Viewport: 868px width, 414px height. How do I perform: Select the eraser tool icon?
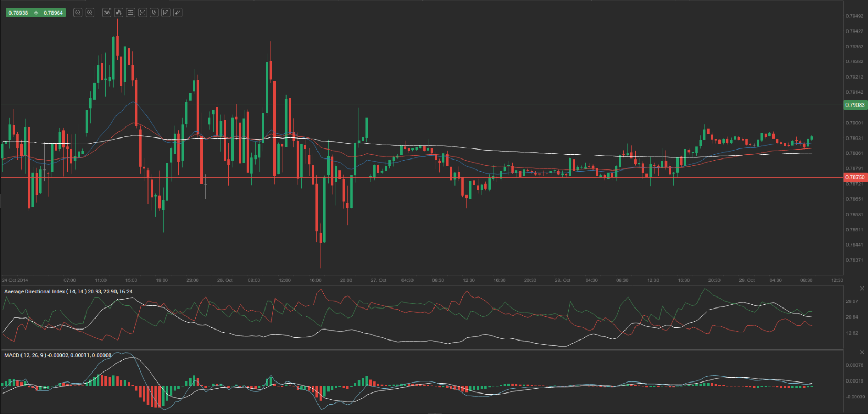[x=177, y=13]
